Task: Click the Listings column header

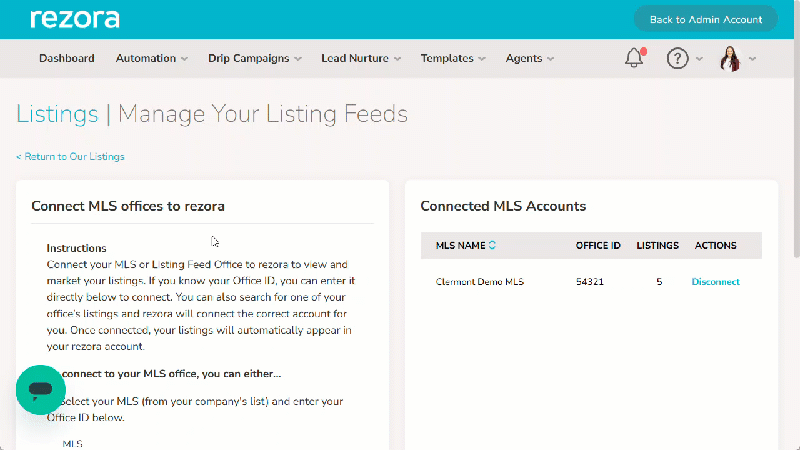Action: click(x=657, y=245)
